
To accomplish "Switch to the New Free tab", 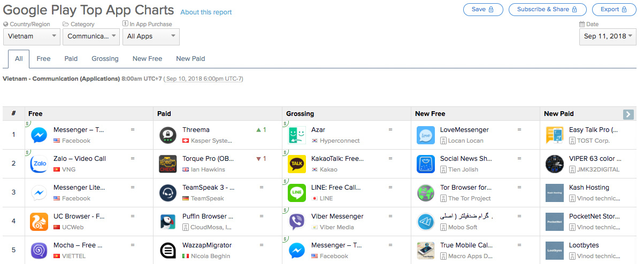I will (147, 59).
